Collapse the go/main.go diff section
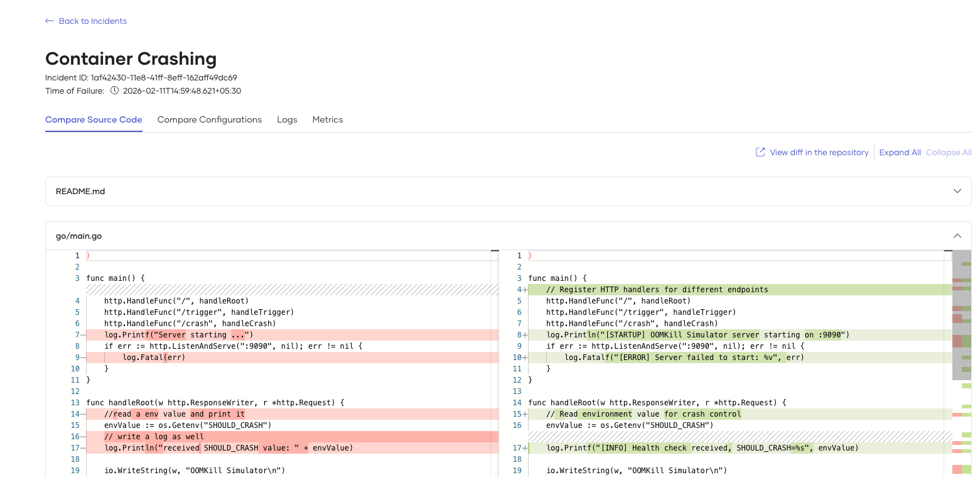The image size is (980, 492). (x=957, y=236)
